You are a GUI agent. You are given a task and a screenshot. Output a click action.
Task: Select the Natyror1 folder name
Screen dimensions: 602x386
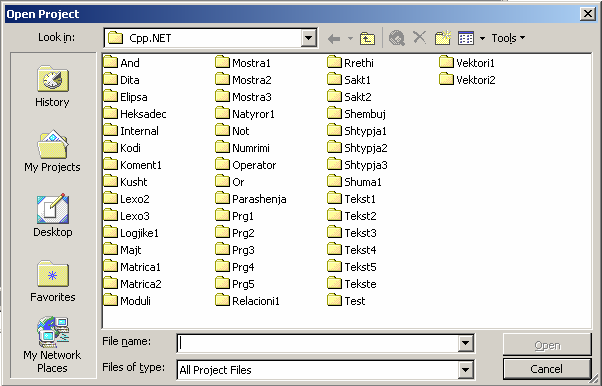[253, 114]
